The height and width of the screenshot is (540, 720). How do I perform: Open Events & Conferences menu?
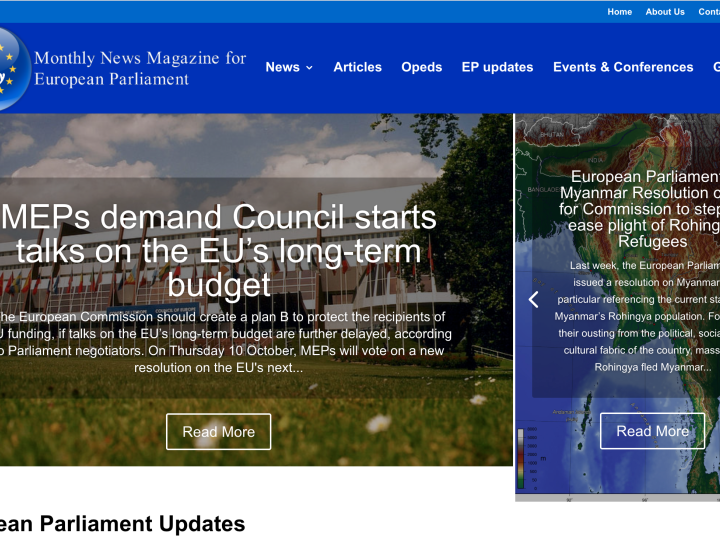point(623,67)
